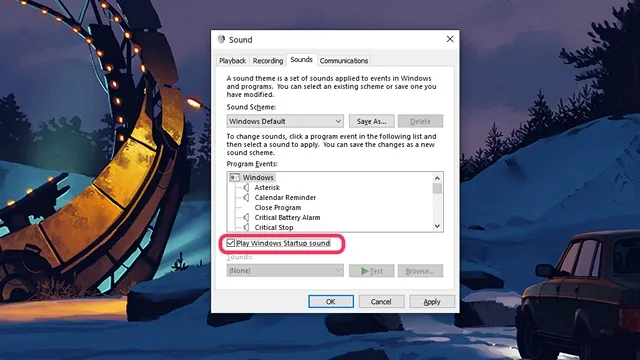Close the Sound dialog window
The height and width of the screenshot is (360, 640).
pos(450,39)
